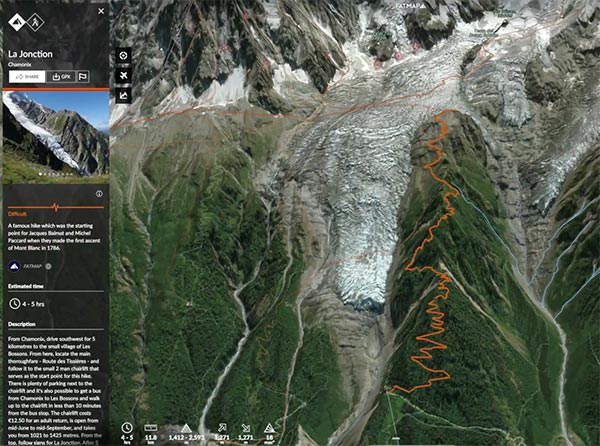Click the orange La Jonction trail on map

pos(432,306)
